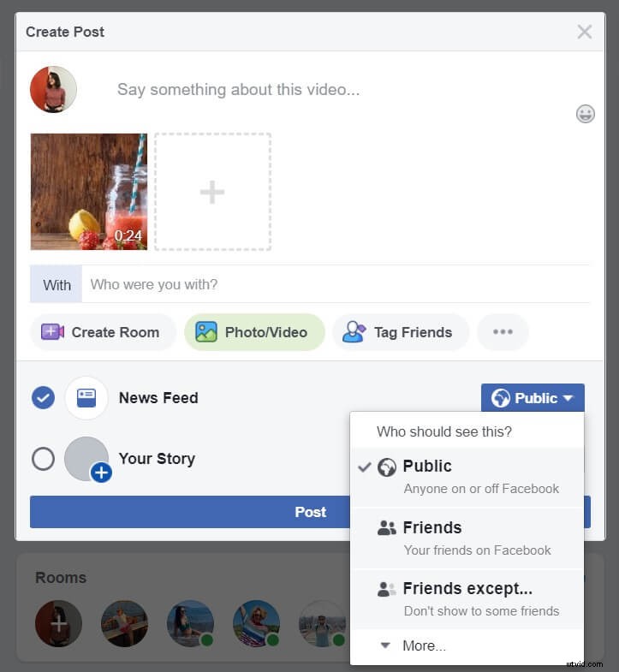Click the profile avatar in Create Post
Image resolution: width=619 pixels, height=672 pixels.
pyautogui.click(x=54, y=90)
